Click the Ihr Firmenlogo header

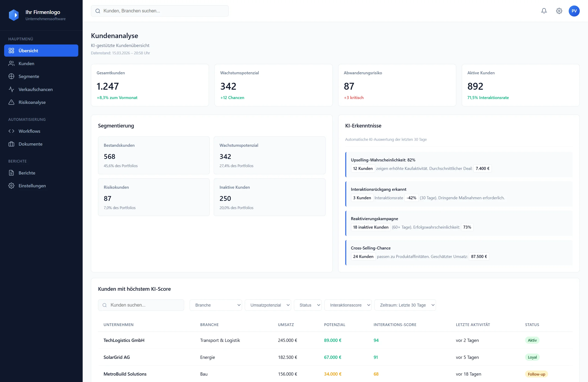[x=37, y=15]
